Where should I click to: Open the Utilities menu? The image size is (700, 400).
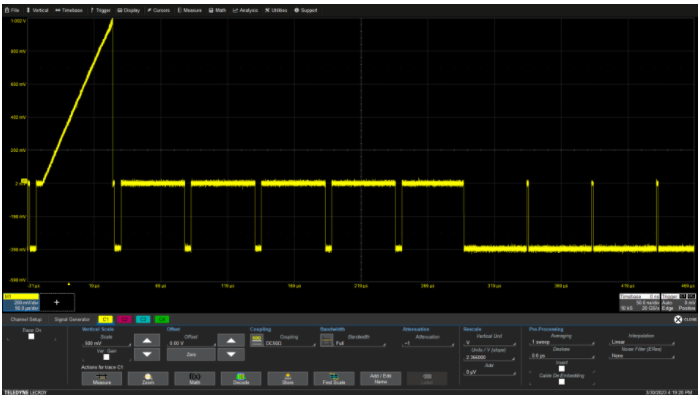[276, 10]
